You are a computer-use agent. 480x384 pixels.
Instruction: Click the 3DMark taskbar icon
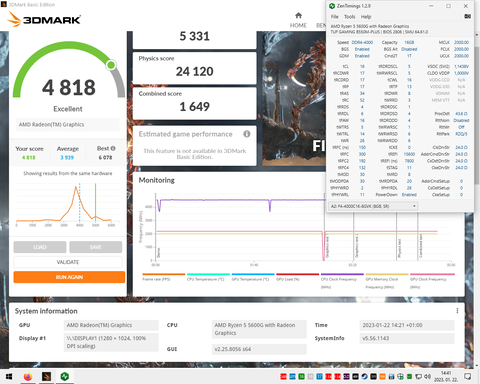point(46,377)
